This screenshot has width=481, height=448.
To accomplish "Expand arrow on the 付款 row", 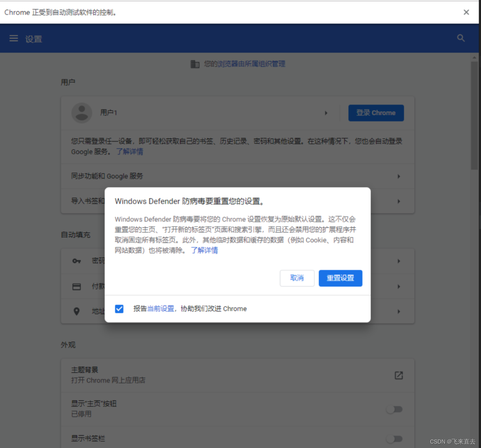I will click(399, 286).
